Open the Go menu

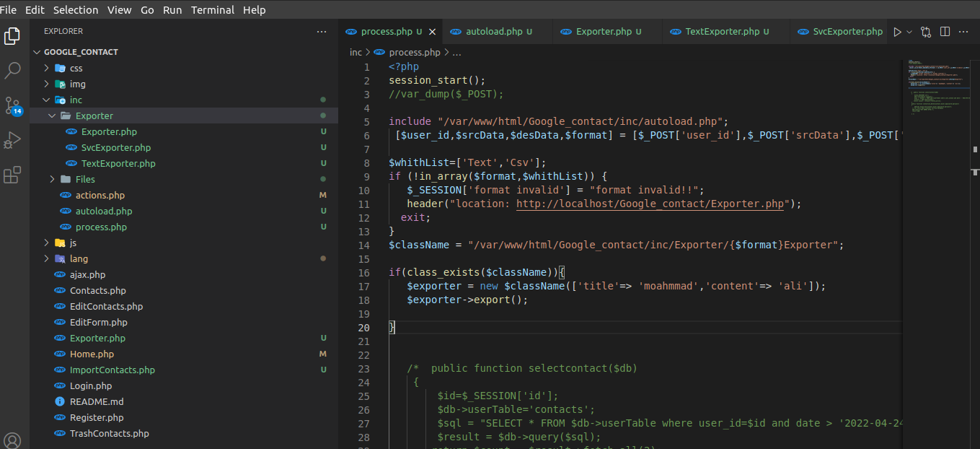click(x=147, y=10)
